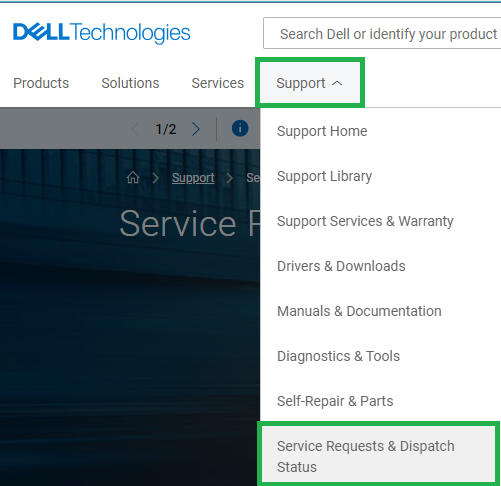The width and height of the screenshot is (501, 486).
Task: Click the 1/2 banner counter
Action: tap(166, 129)
